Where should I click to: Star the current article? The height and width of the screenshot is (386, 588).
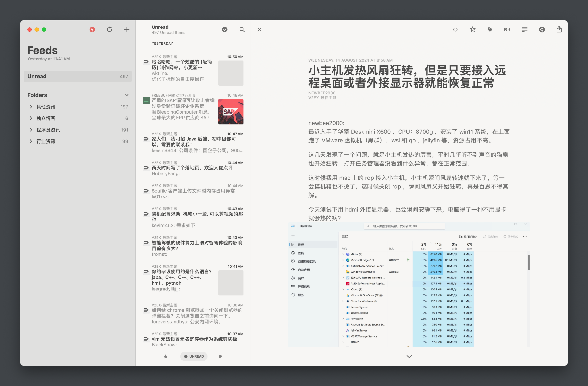pos(473,30)
